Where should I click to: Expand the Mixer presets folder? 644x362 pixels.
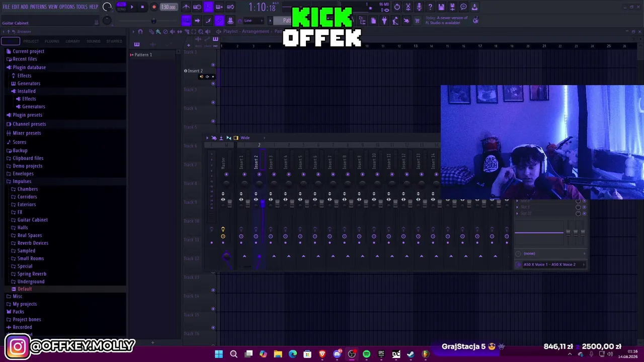(x=27, y=133)
